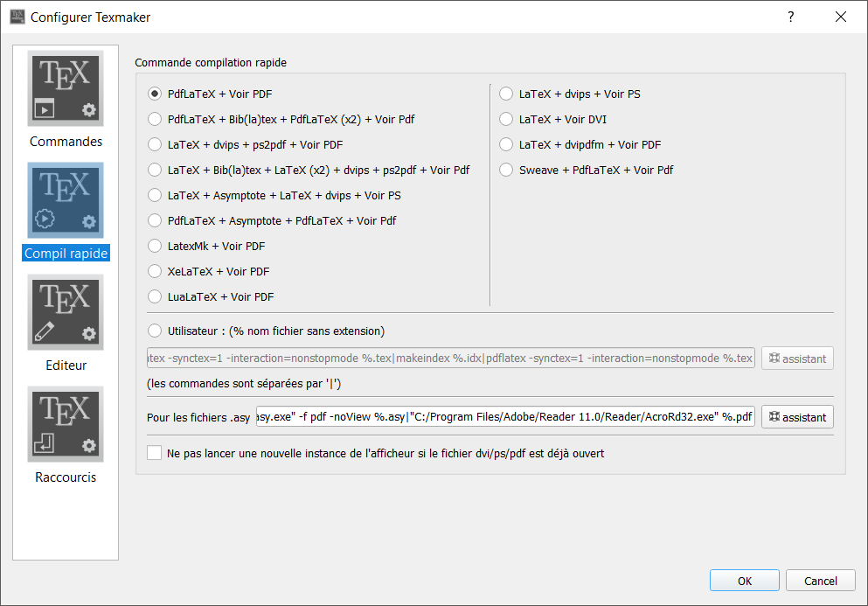Click the help question mark button
The height and width of the screenshot is (606, 868).
click(x=791, y=17)
